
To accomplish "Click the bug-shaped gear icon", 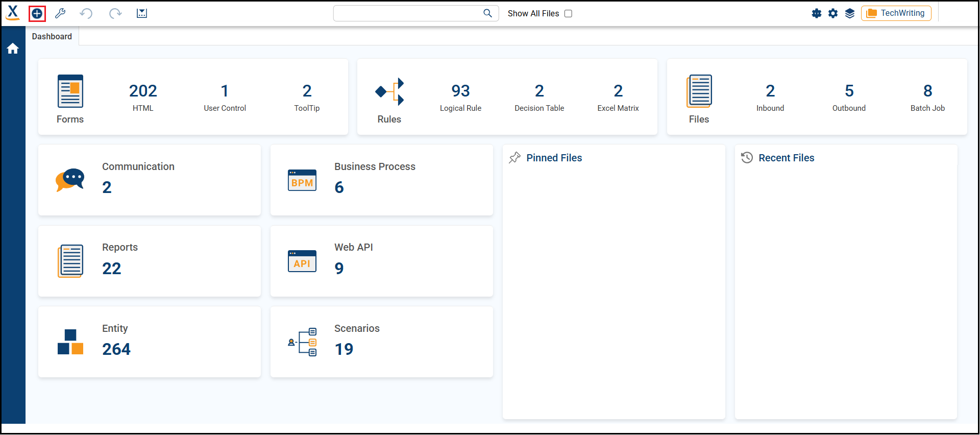I will [x=817, y=14].
